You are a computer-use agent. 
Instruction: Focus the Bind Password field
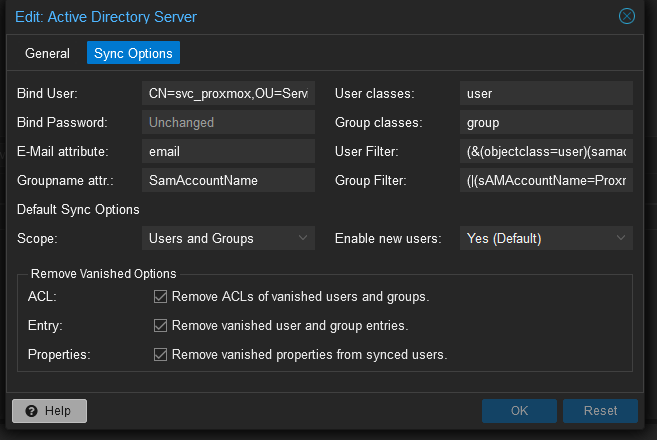coord(228,122)
